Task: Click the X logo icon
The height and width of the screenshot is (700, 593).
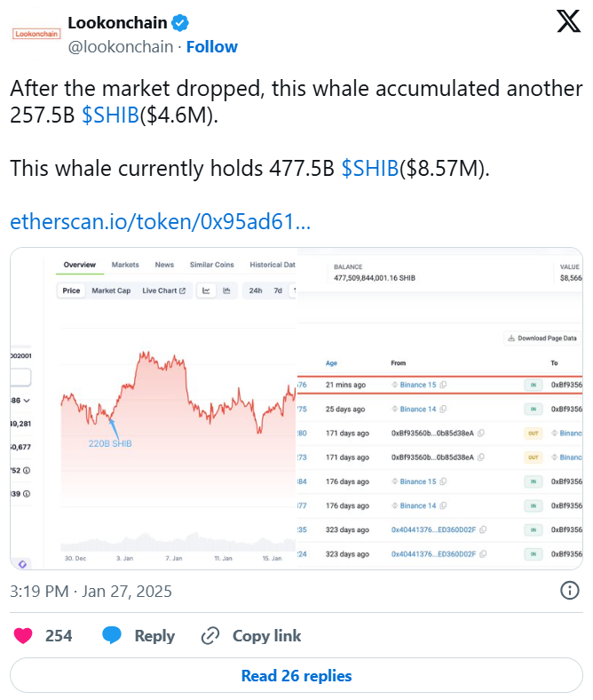Action: click(x=568, y=23)
